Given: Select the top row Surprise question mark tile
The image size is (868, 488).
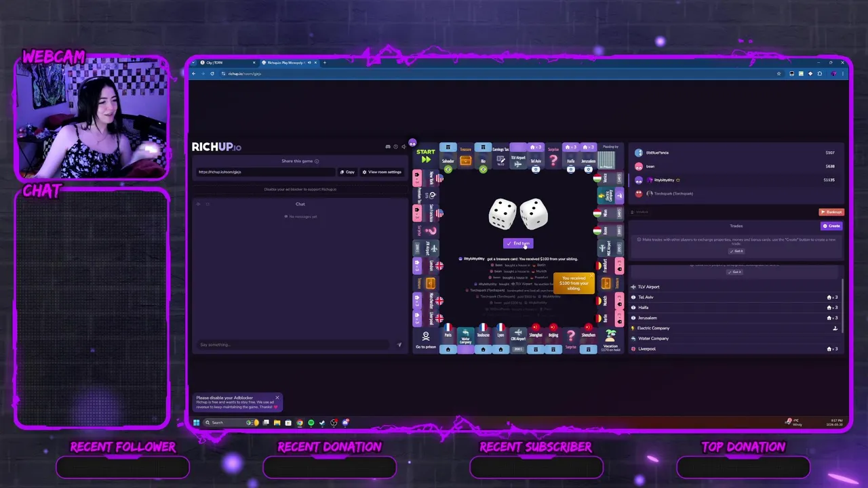Looking at the screenshot, I should click(x=553, y=156).
